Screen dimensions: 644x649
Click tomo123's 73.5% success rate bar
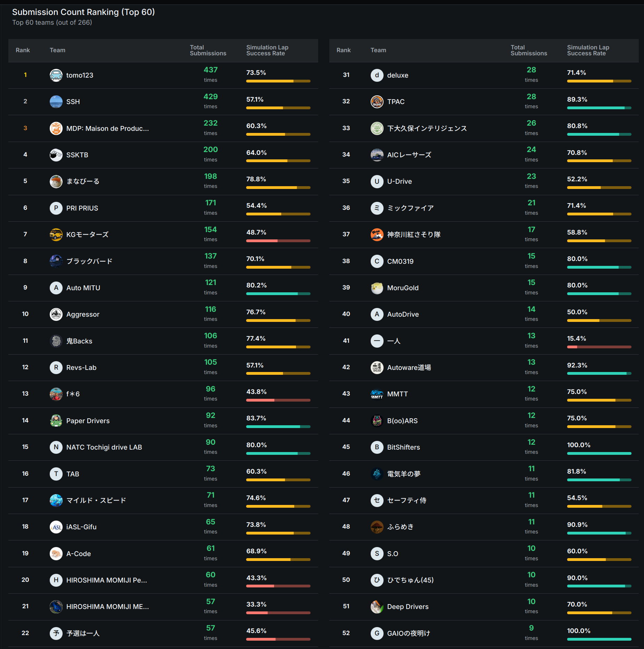pos(278,81)
